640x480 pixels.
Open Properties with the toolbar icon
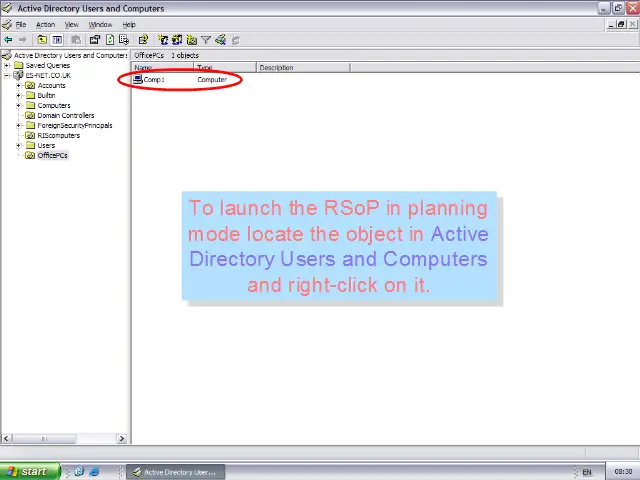[95, 40]
